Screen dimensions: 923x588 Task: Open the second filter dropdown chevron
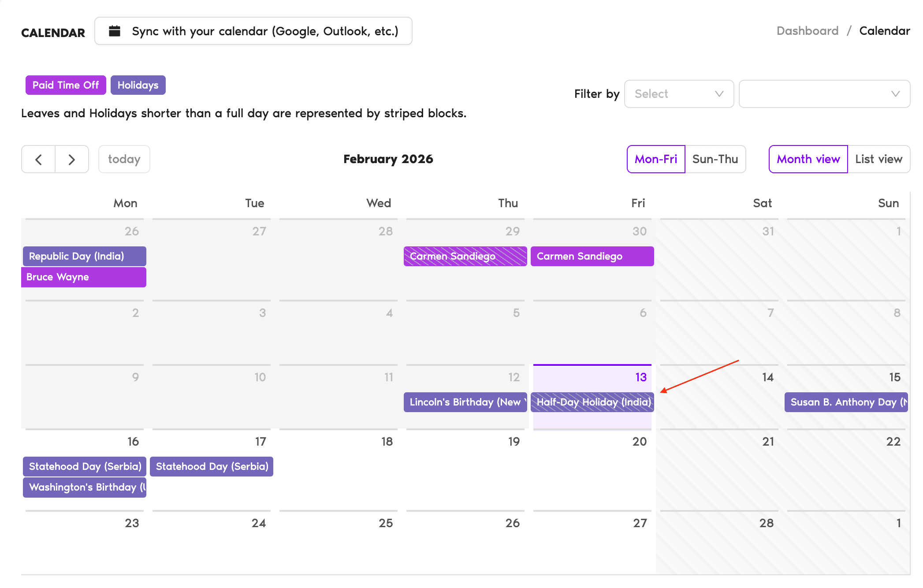tap(895, 94)
